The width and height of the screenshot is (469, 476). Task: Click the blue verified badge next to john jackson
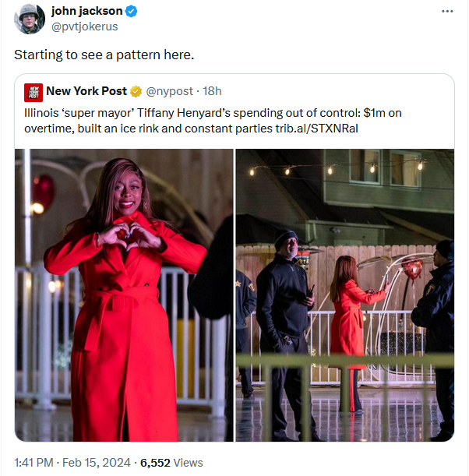132,12
